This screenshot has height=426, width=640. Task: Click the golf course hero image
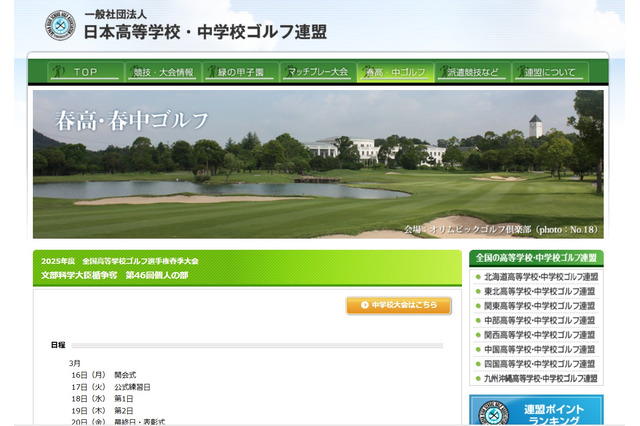318,164
